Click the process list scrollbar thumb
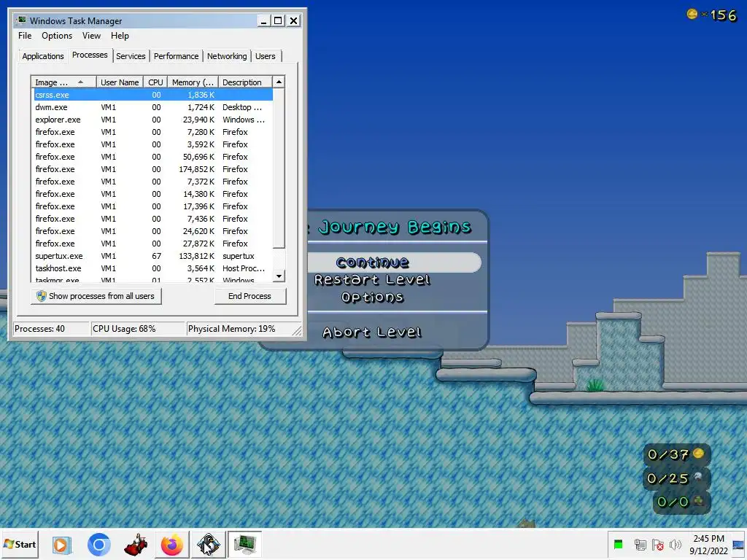Screen dimensions: 747x560 [x=279, y=168]
